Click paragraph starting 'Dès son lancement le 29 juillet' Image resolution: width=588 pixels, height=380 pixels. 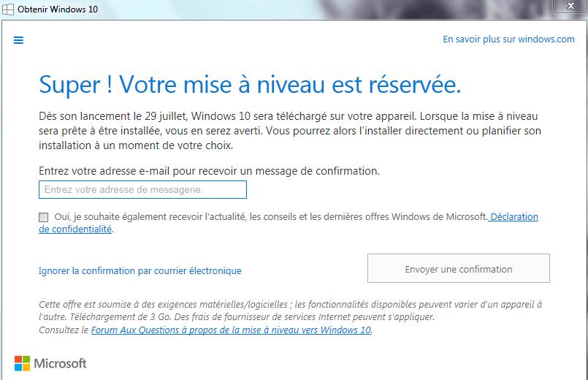[289, 131]
